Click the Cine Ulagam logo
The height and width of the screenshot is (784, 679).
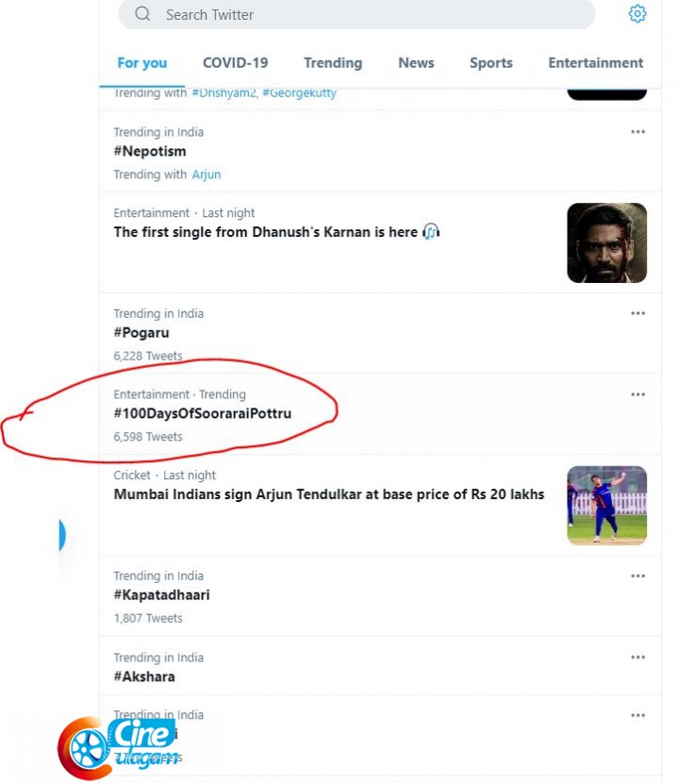118,745
